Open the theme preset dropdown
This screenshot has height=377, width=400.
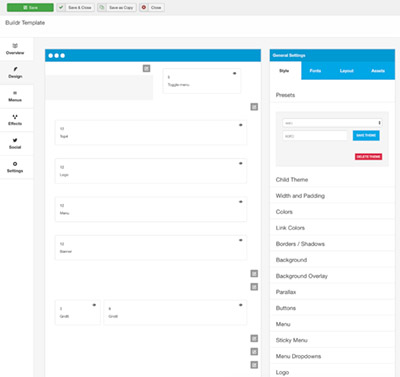pyautogui.click(x=332, y=123)
